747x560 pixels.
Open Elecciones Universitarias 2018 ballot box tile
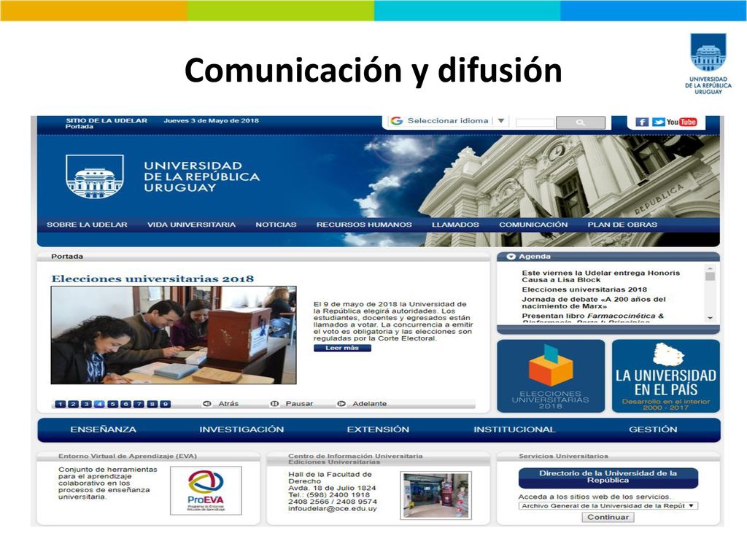(551, 376)
